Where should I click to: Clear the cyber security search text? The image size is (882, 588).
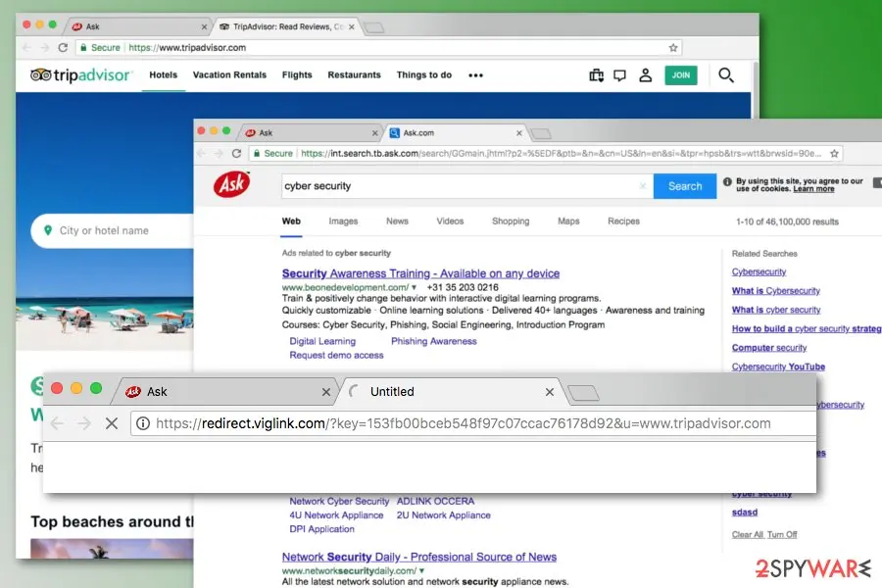[642, 185]
